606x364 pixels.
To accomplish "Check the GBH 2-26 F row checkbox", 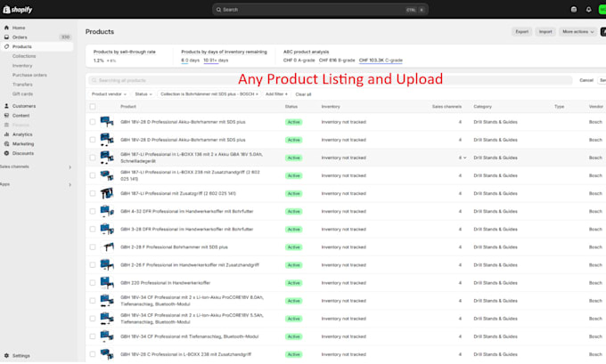I will [x=93, y=265].
